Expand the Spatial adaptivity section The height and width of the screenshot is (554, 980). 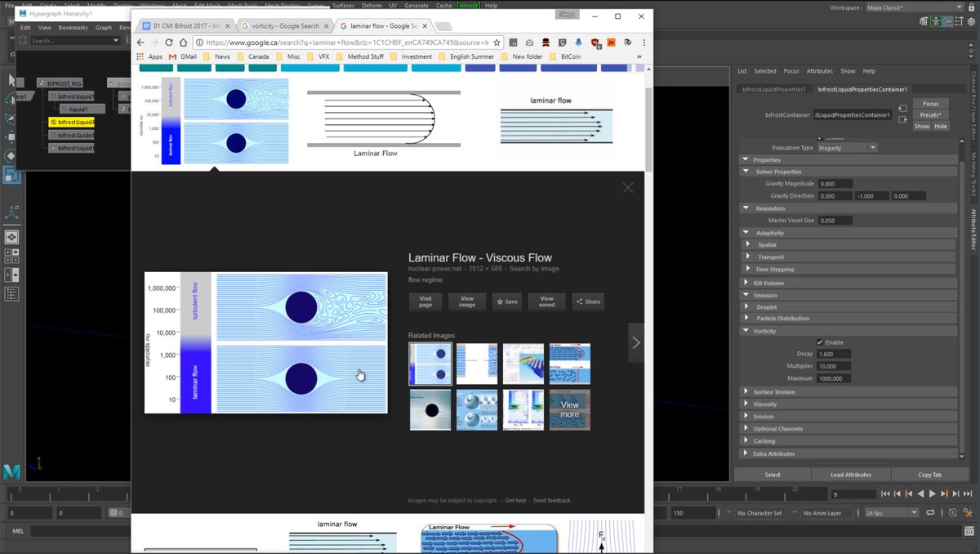click(x=849, y=245)
